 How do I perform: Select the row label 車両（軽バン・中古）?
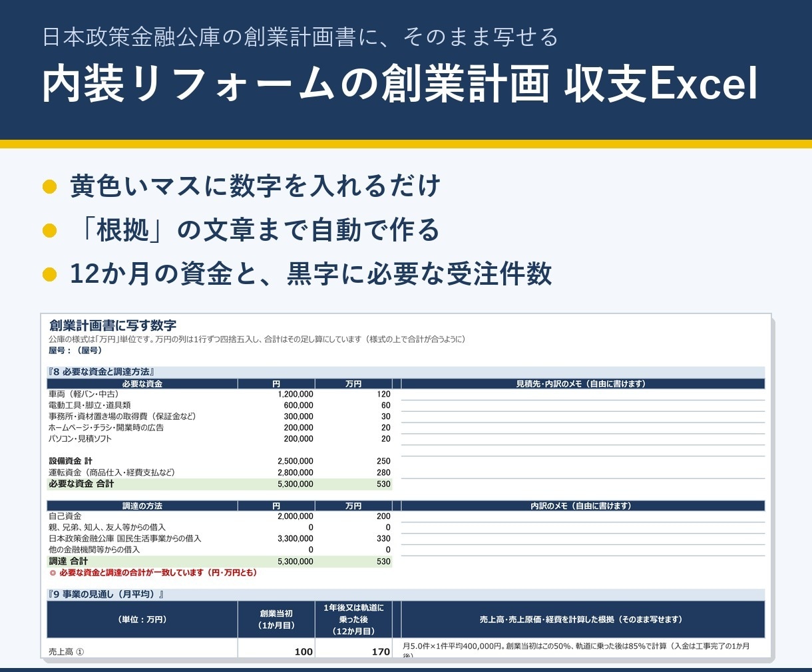click(x=84, y=394)
